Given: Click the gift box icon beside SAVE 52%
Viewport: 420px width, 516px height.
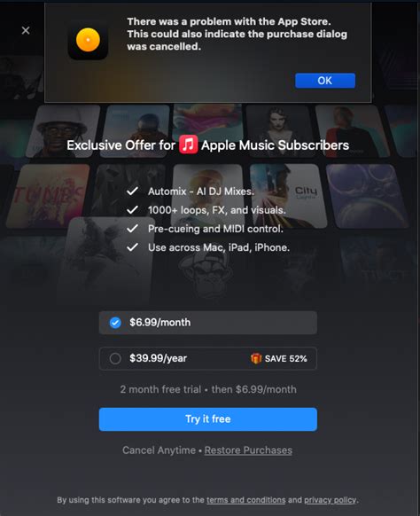Looking at the screenshot, I should click(256, 358).
